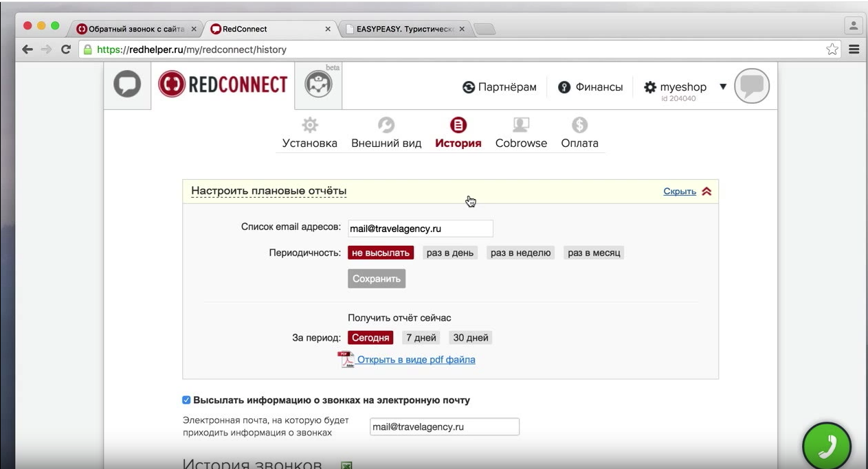Image resolution: width=868 pixels, height=469 pixels.
Task: Click the green phone callback button
Action: [x=827, y=446]
